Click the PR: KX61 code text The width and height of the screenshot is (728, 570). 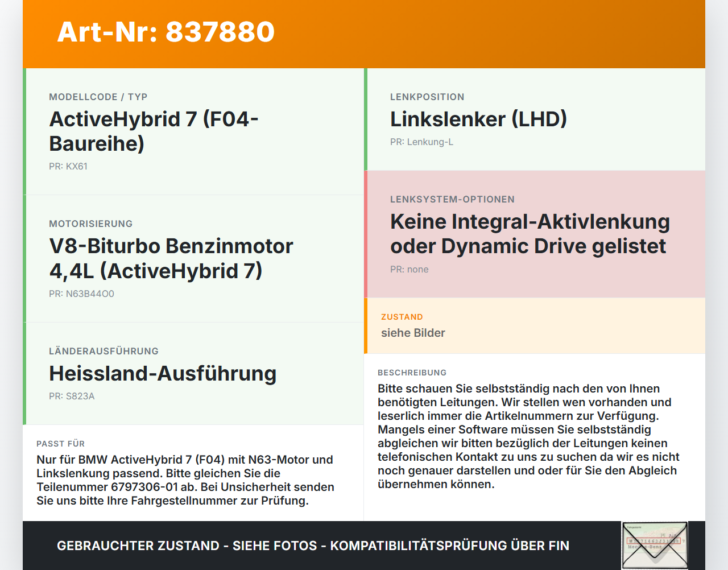click(68, 167)
